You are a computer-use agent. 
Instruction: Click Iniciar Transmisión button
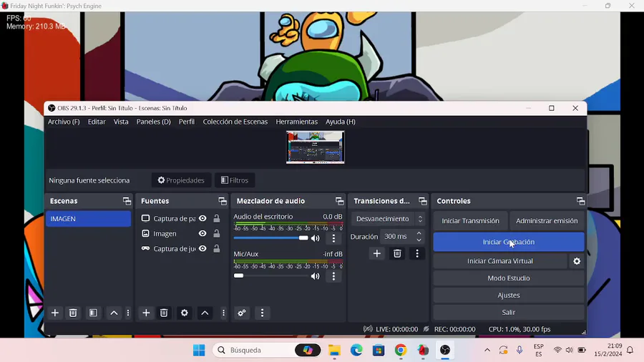tap(470, 221)
